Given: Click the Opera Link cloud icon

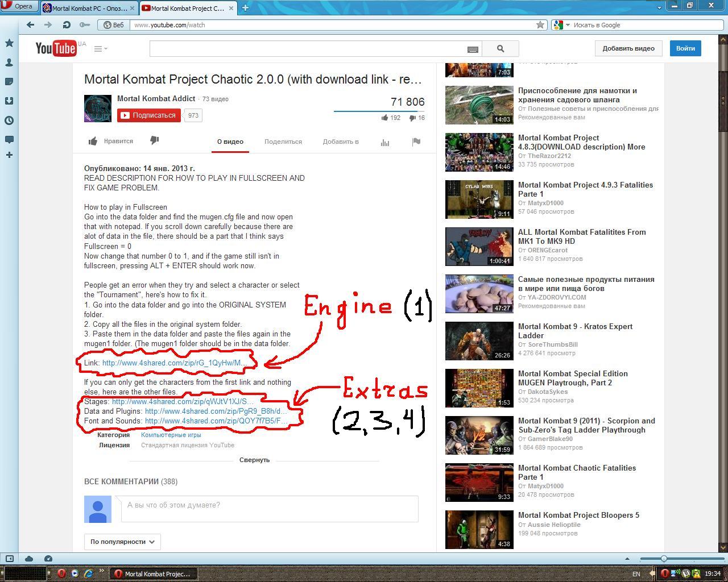Looking at the screenshot, I should 29,559.
